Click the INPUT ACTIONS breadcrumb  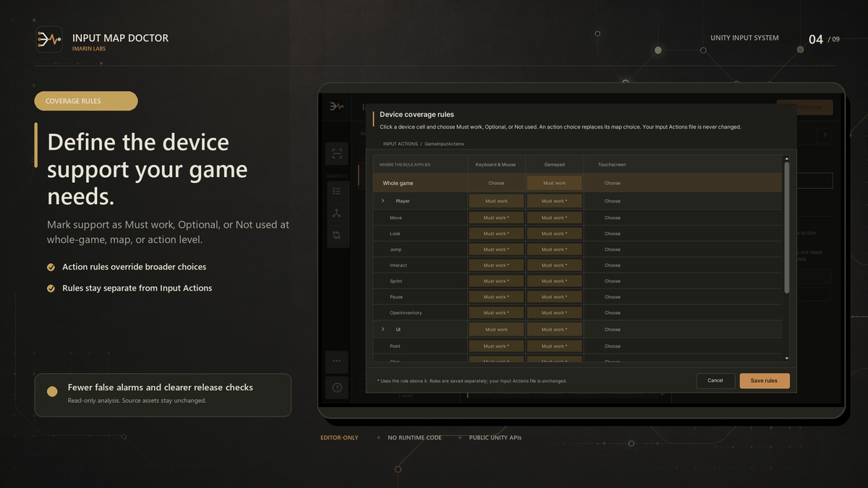[x=401, y=145]
